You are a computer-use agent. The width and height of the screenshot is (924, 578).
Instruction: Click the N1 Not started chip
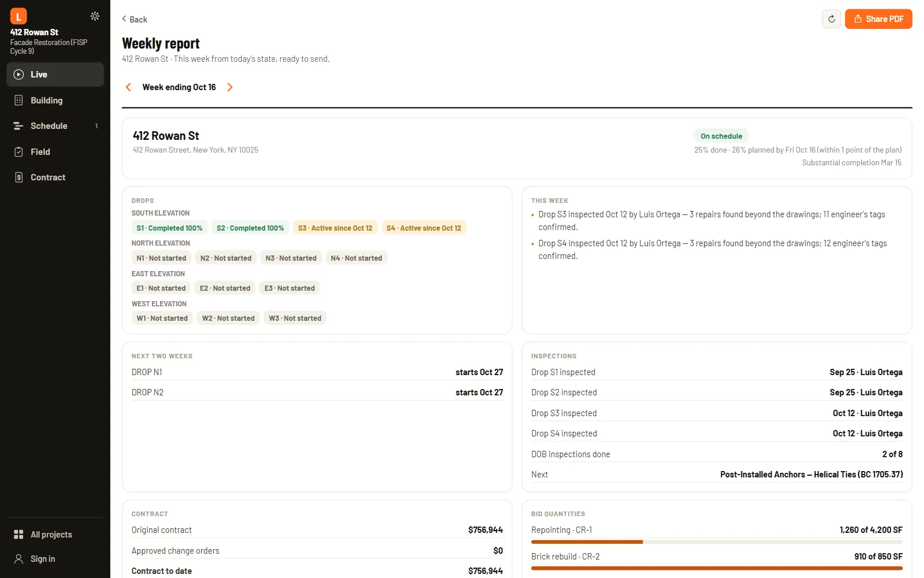tap(161, 258)
